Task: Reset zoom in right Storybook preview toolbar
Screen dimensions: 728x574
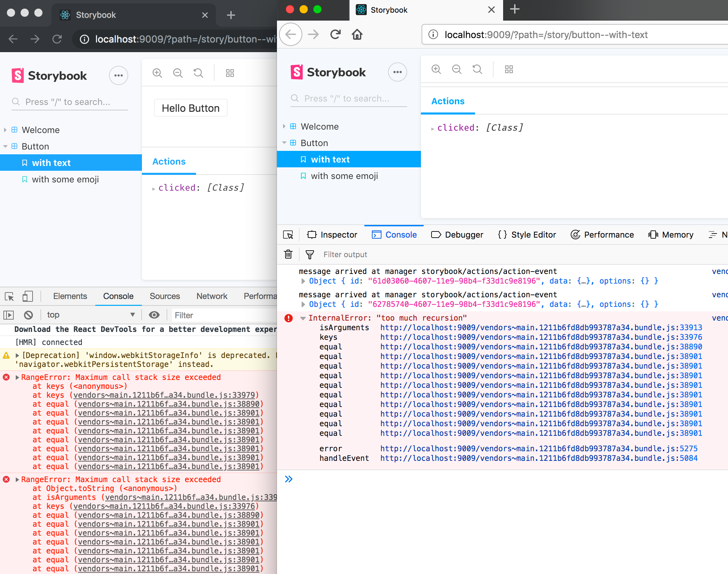Action: 477,69
